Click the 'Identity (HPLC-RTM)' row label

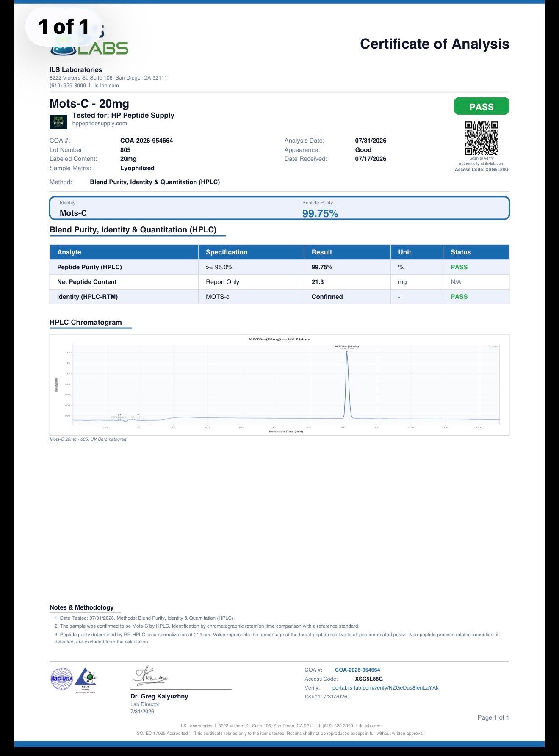87,297
